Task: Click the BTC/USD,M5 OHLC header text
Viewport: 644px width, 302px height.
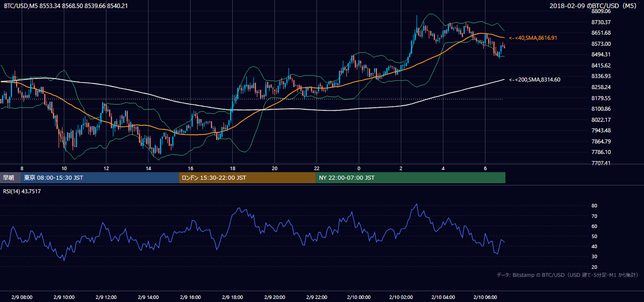Action: click(x=66, y=6)
